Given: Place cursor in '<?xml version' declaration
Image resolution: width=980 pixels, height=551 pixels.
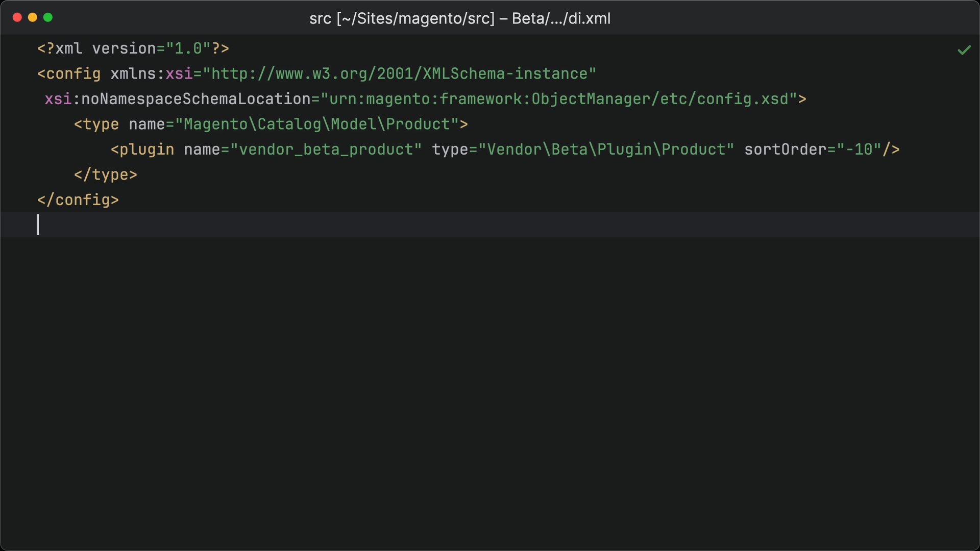Looking at the screenshot, I should tap(96, 48).
